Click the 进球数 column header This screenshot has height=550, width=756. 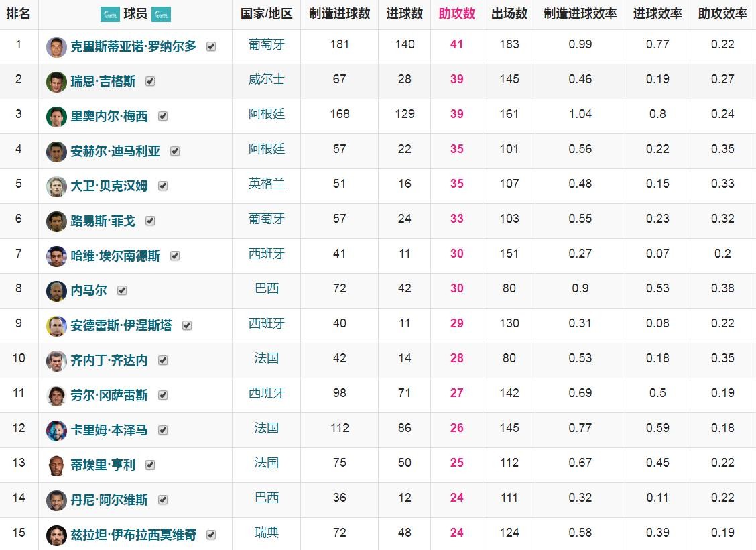(x=404, y=14)
